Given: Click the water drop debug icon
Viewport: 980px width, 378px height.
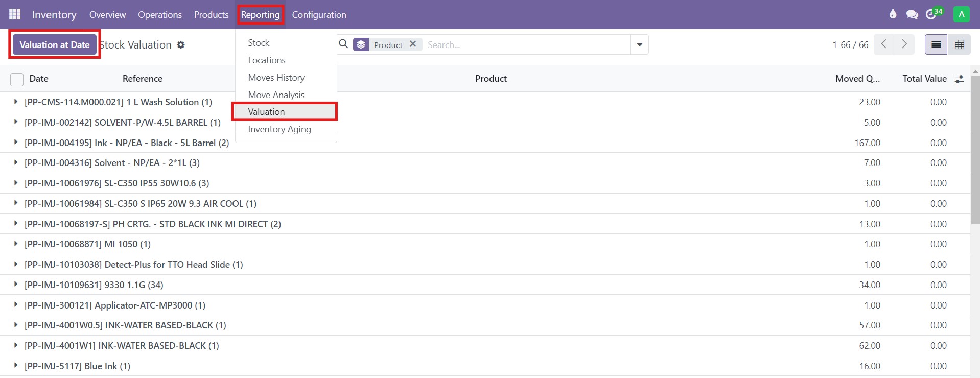Looking at the screenshot, I should 893,14.
